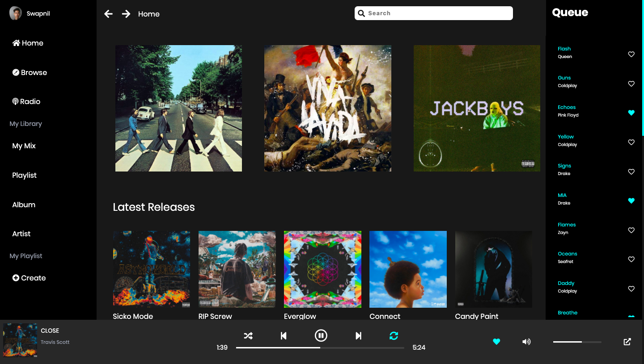Image resolution: width=644 pixels, height=364 pixels.
Task: Play Oceans from the queue
Action: pyautogui.click(x=568, y=254)
